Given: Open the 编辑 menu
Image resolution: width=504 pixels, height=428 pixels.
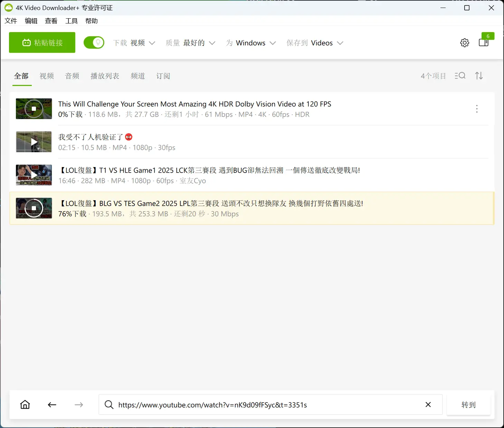Looking at the screenshot, I should coord(31,21).
